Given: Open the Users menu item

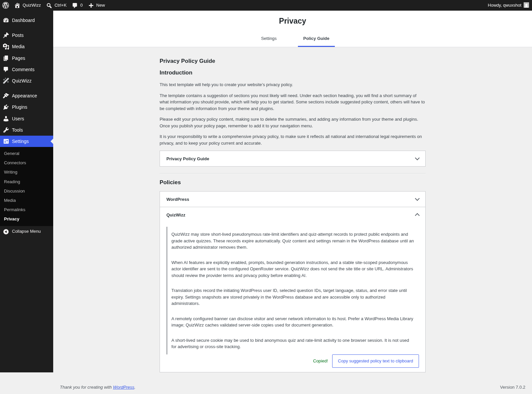Looking at the screenshot, I should [27, 119].
